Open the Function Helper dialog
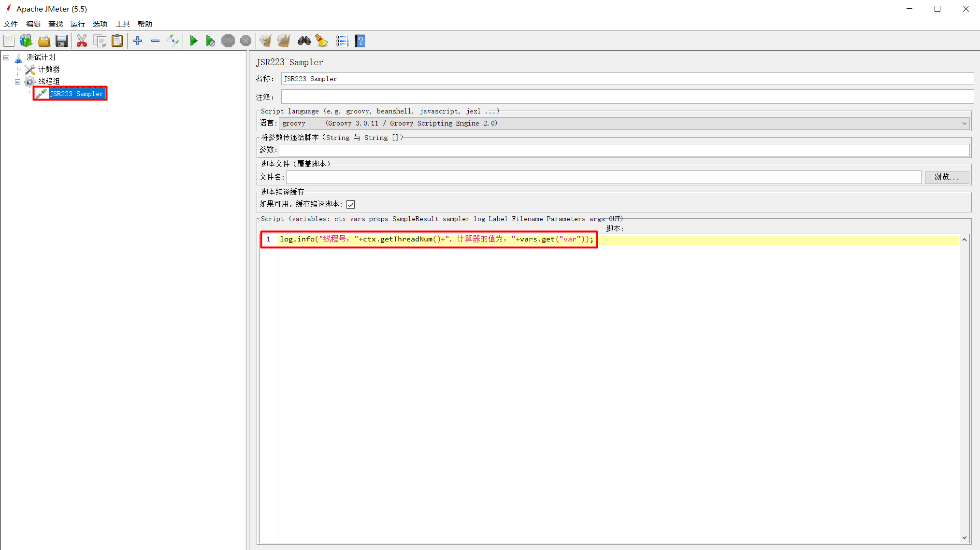The image size is (980, 550). 342,41
